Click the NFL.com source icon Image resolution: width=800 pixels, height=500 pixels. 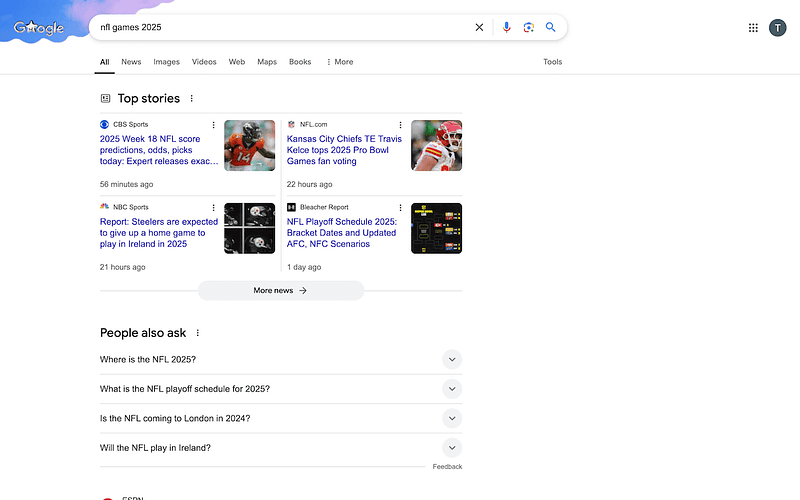tap(291, 124)
